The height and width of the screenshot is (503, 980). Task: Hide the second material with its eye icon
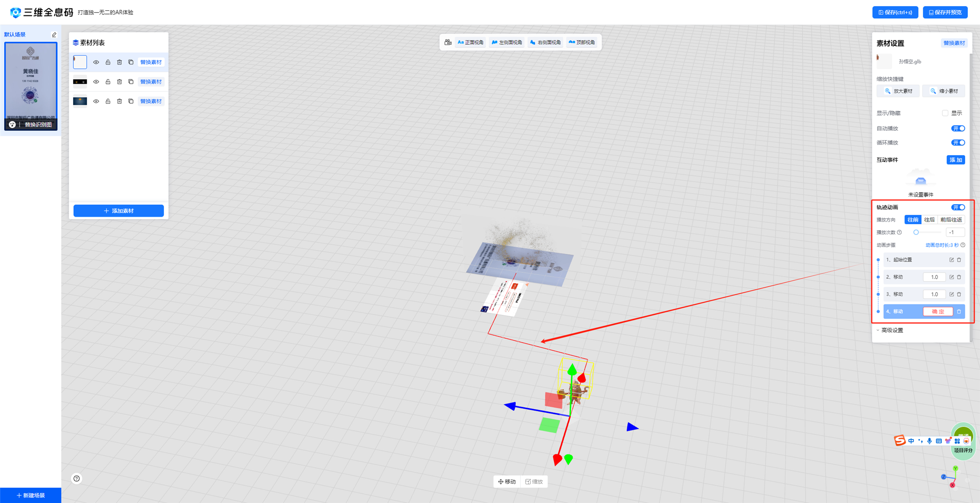coord(96,82)
